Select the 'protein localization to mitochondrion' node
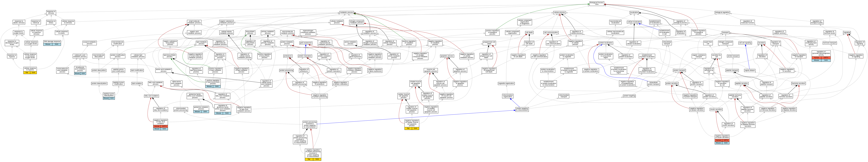Screen dimensions: 868x162 [548, 70]
